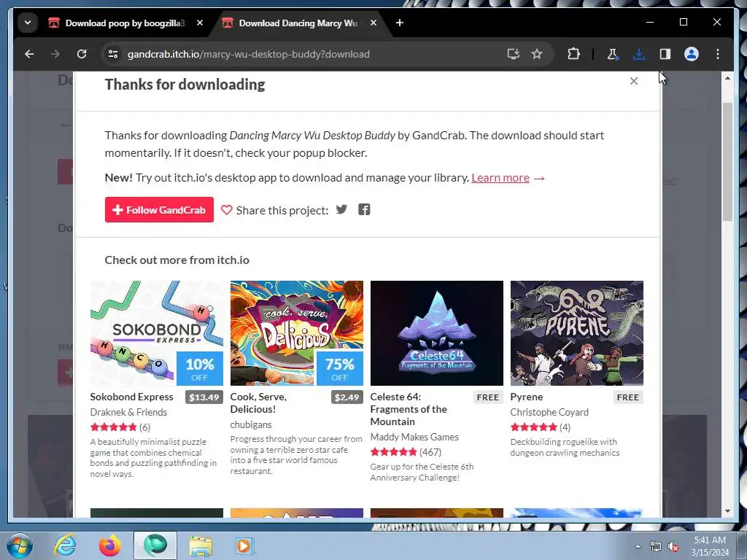Image resolution: width=747 pixels, height=560 pixels.
Task: Click the install app icon in address bar
Action: pyautogui.click(x=513, y=54)
